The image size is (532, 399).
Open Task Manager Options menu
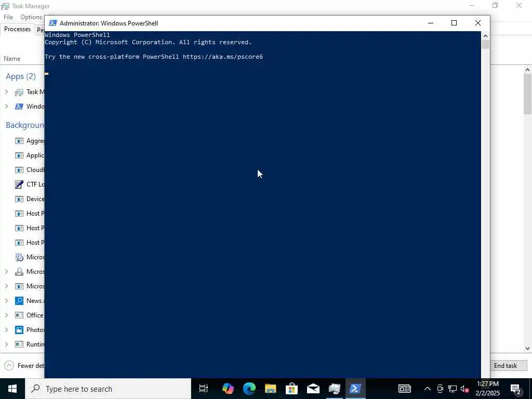coord(31,17)
